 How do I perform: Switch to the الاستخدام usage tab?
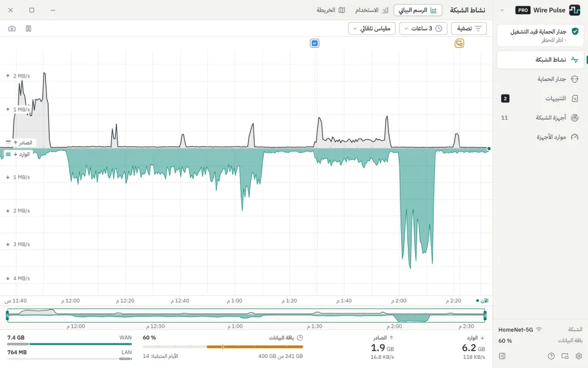372,10
